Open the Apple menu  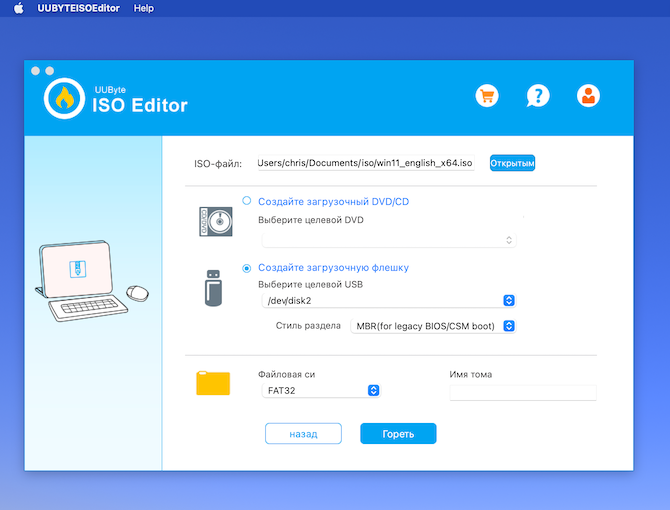19,8
